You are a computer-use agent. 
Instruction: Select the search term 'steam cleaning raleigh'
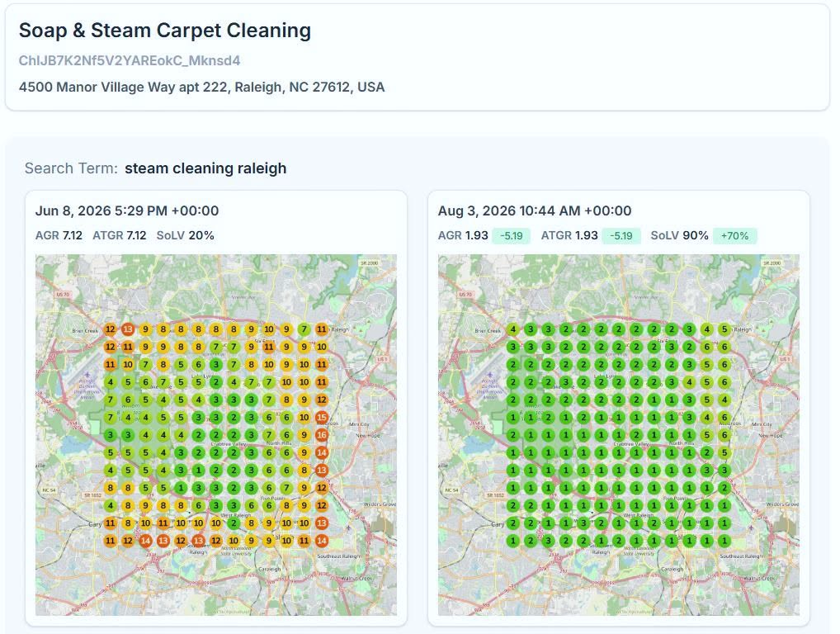pyautogui.click(x=205, y=168)
